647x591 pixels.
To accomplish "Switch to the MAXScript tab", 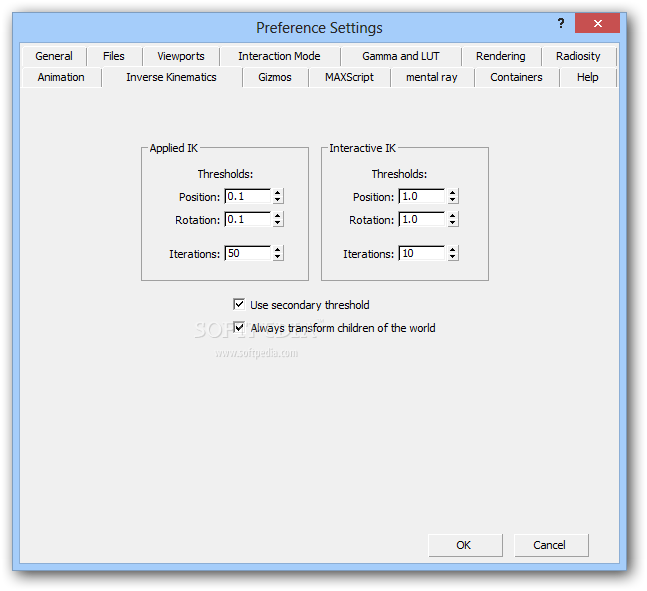I will [x=349, y=77].
